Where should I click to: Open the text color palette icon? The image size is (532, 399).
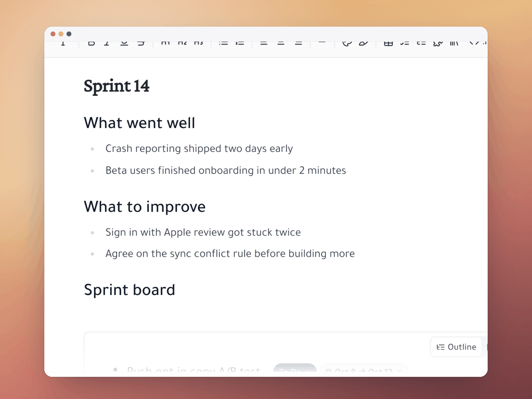[x=347, y=43]
